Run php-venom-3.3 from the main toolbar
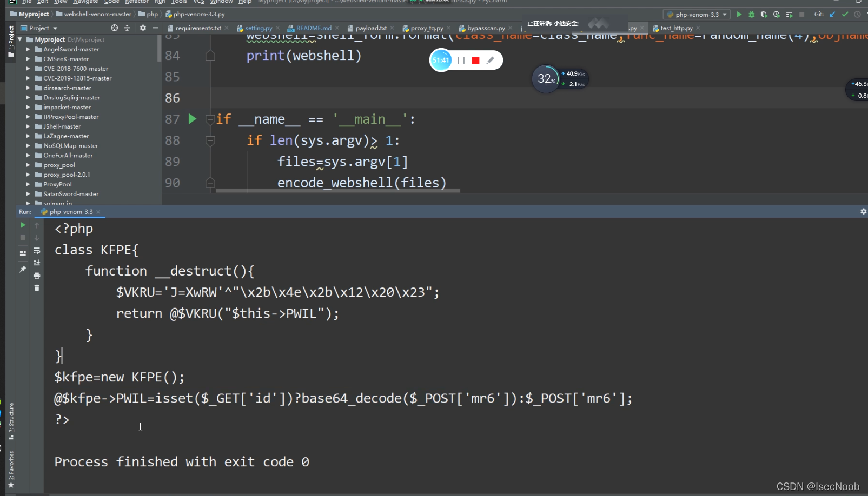This screenshot has width=868, height=496. [739, 15]
